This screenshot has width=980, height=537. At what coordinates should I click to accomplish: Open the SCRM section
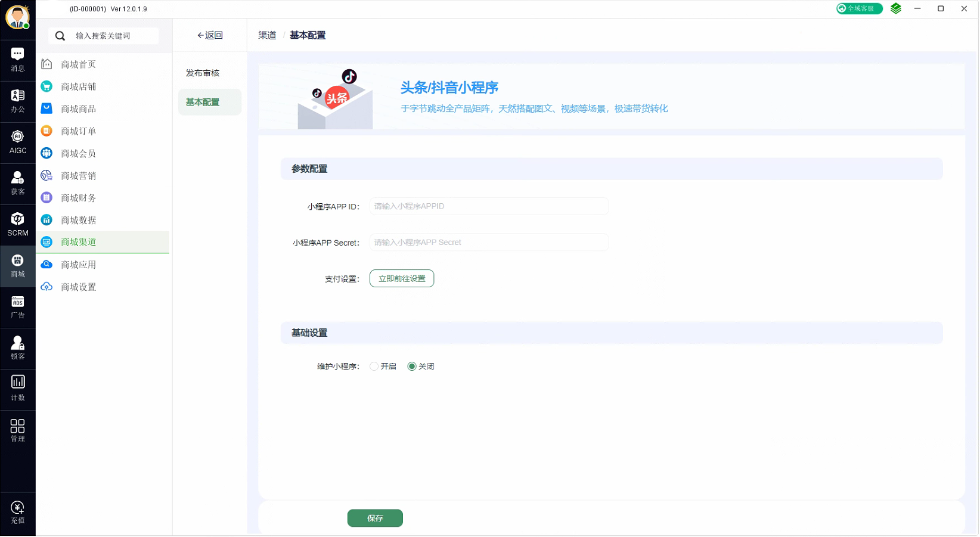18,224
